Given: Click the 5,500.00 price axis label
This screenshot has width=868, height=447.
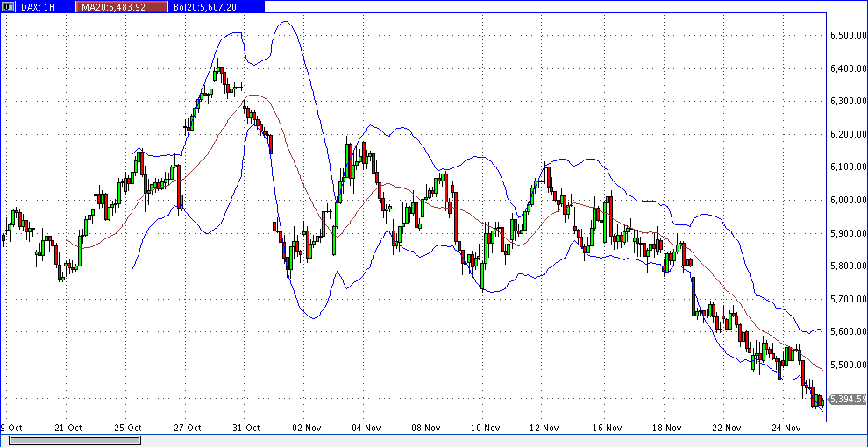Looking at the screenshot, I should click(848, 365).
